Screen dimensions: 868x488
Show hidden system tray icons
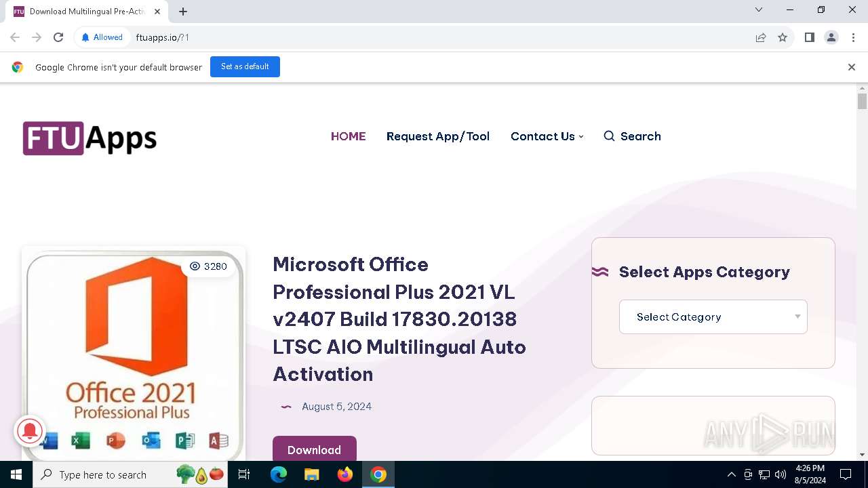(732, 474)
